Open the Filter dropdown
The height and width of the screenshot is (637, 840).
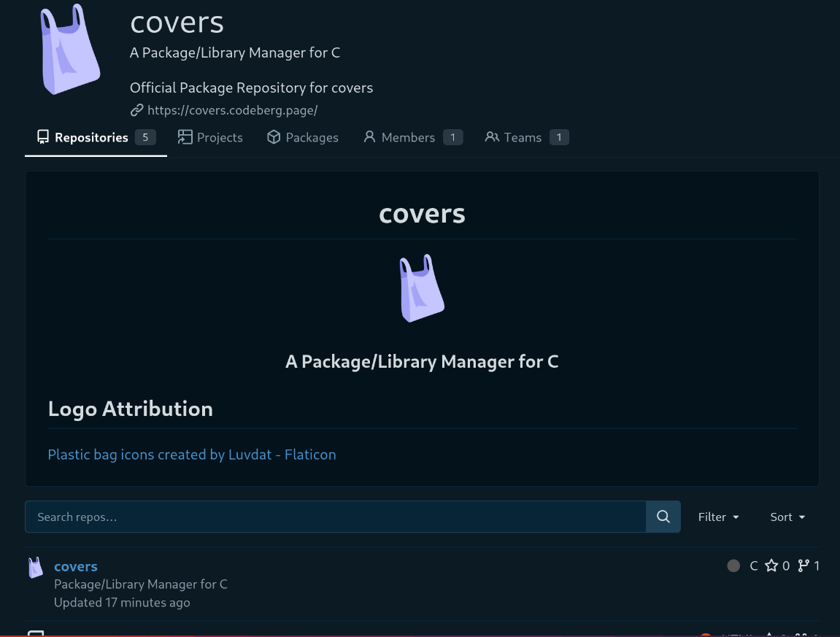tap(718, 517)
